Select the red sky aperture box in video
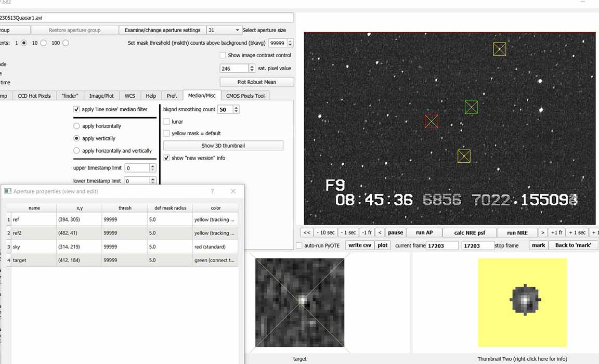 click(x=431, y=121)
